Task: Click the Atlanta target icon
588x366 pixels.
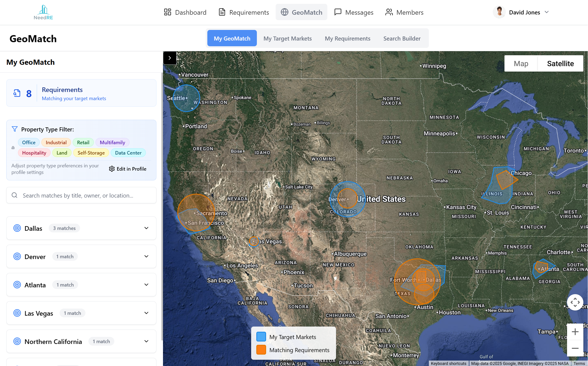Action: point(17,285)
